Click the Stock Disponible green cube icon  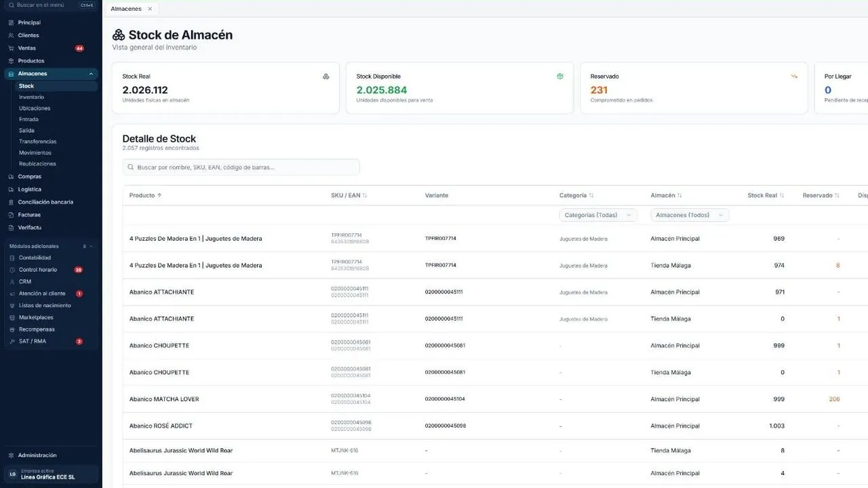pos(560,77)
